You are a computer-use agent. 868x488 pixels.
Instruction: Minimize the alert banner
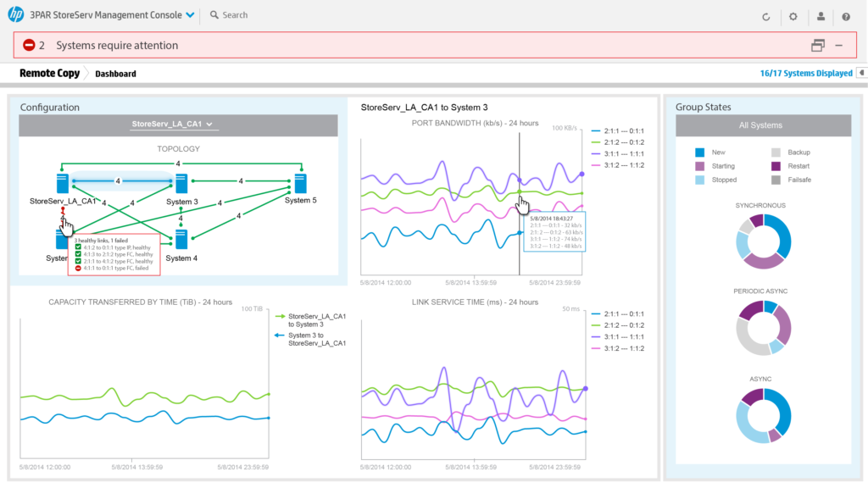click(839, 46)
